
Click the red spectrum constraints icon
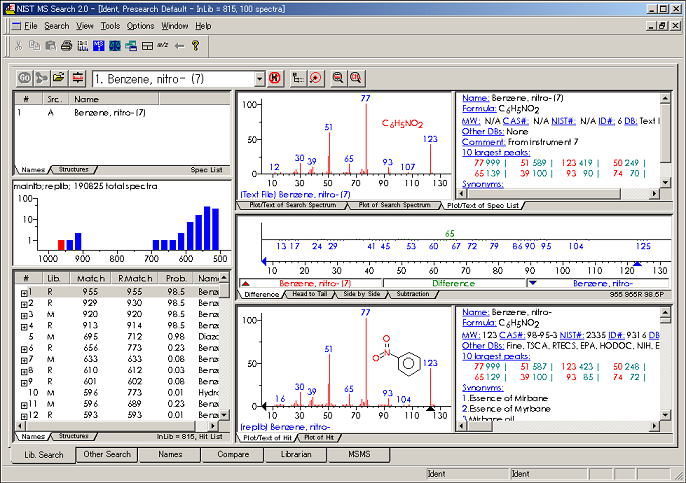tap(77, 78)
